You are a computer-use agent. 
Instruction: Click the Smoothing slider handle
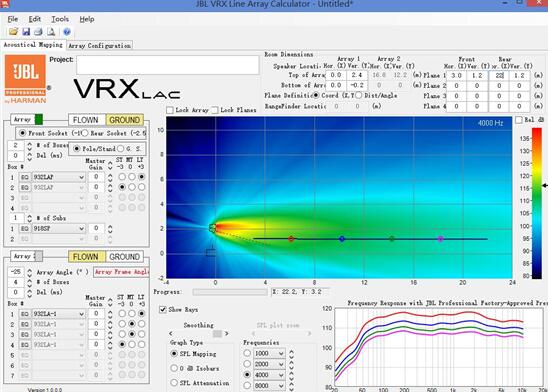click(217, 334)
